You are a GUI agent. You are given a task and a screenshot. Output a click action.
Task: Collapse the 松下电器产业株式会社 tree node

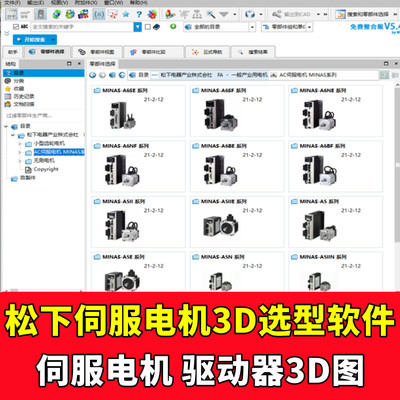[13, 135]
